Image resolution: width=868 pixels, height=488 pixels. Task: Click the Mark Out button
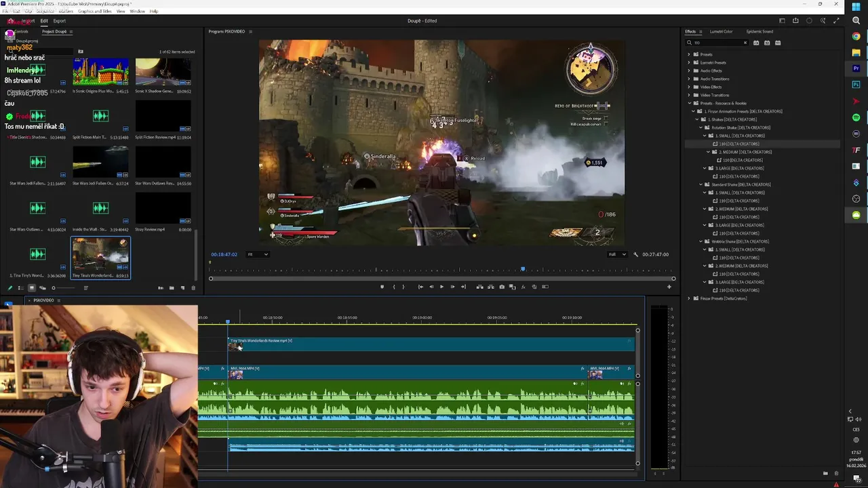coord(403,287)
